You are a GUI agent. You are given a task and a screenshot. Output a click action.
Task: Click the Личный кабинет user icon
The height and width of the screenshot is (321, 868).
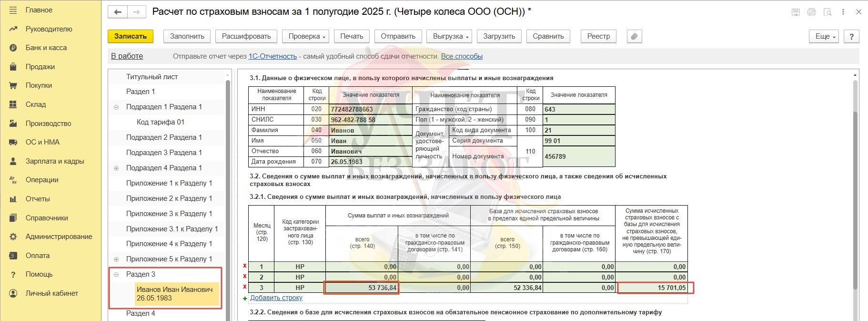point(13,293)
